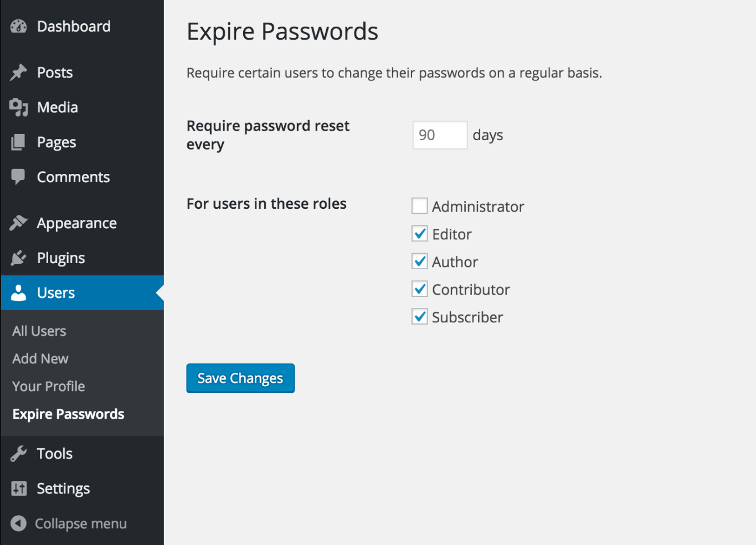The height and width of the screenshot is (545, 756).
Task: Disable the Contributor role checkbox
Action: [419, 289]
